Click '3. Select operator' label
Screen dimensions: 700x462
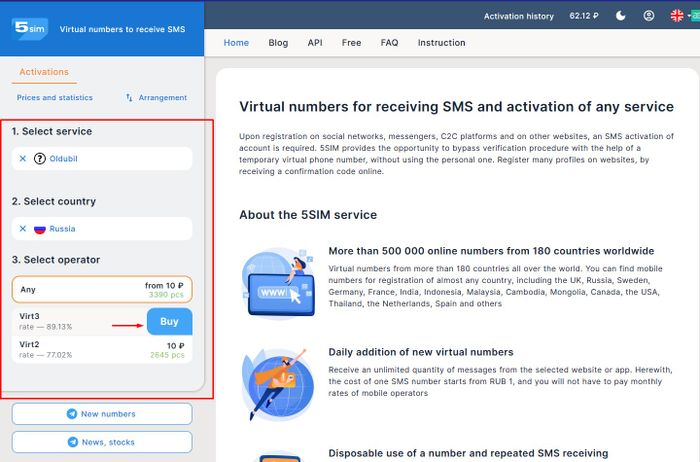pyautogui.click(x=56, y=260)
